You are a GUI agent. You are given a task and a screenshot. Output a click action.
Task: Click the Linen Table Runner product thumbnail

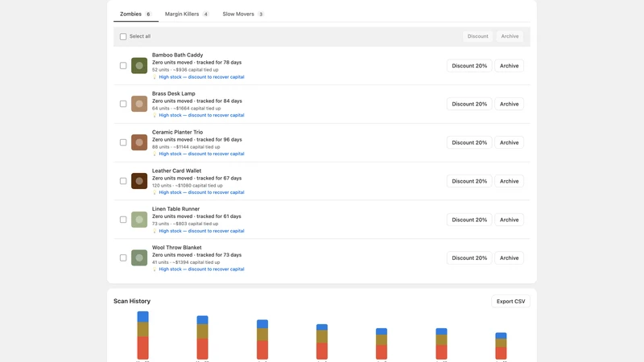[139, 220]
